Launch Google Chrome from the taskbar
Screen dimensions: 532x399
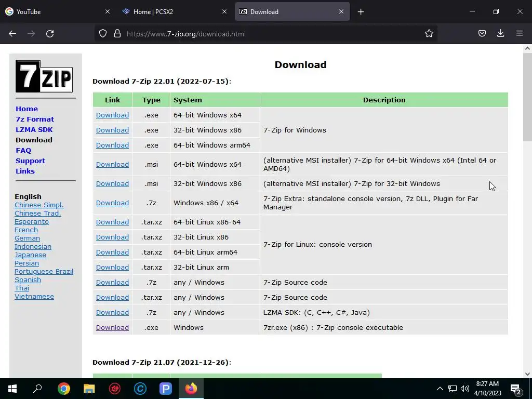tap(63, 389)
